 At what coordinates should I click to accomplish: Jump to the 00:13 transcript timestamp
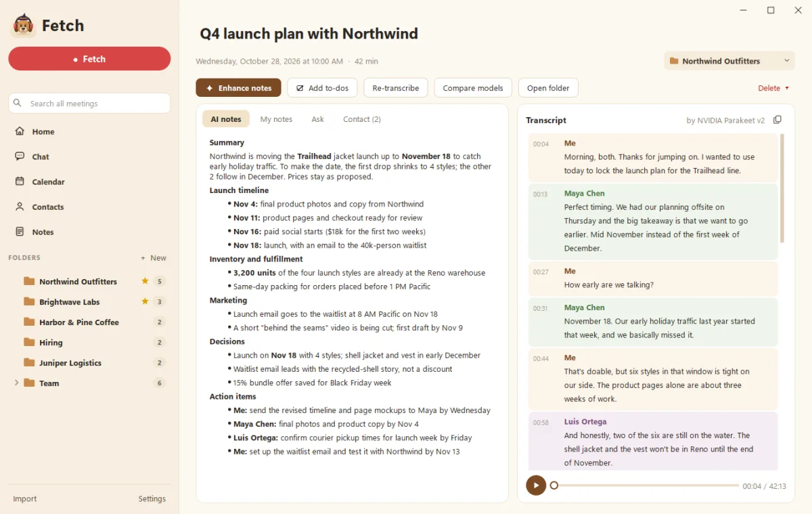click(x=541, y=194)
